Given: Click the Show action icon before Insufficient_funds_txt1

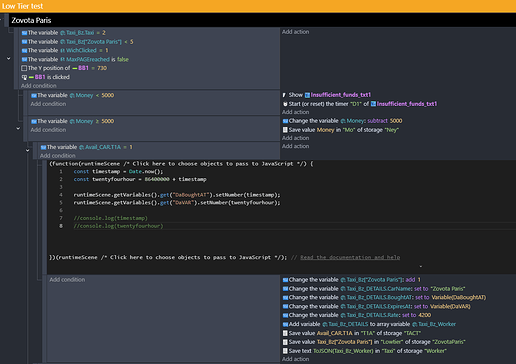Looking at the screenshot, I should [284, 95].
